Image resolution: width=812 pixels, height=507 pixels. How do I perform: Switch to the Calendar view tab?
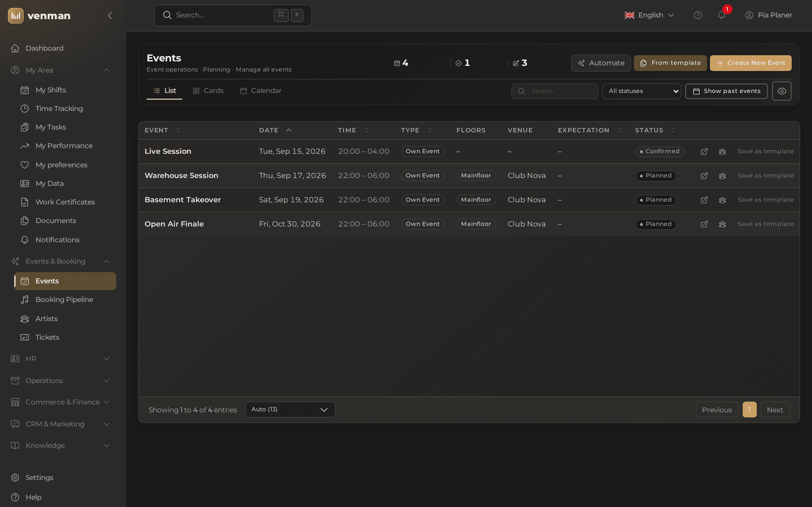pos(261,90)
